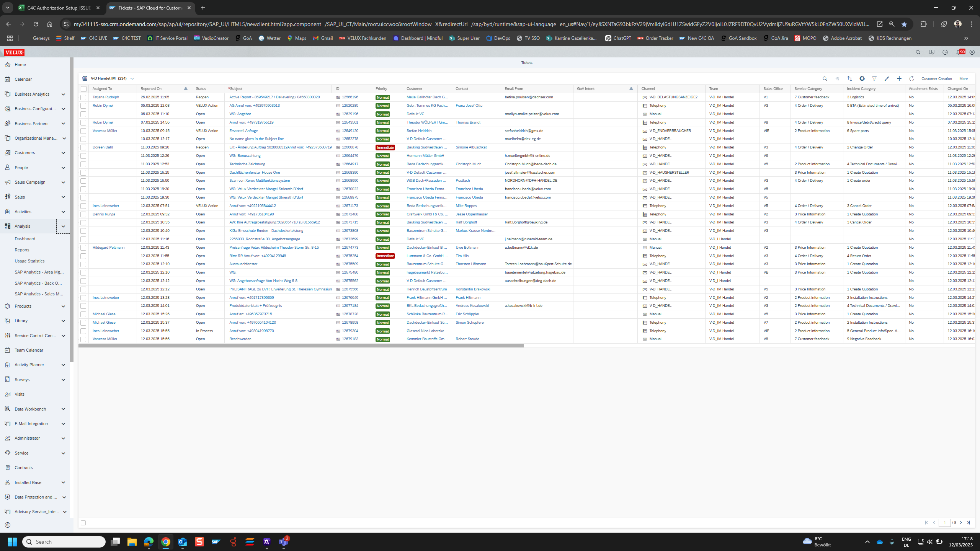The height and width of the screenshot is (551, 980).
Task: Collapse the Analysis section in the sidebar
Action: [x=63, y=226]
